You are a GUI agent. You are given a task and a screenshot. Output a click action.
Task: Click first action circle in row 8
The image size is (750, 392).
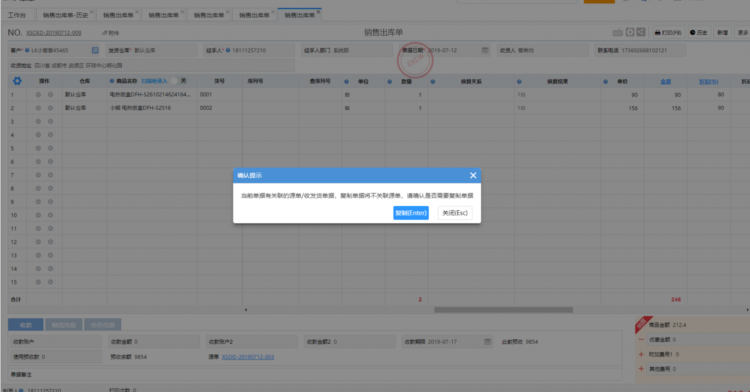pyautogui.click(x=38, y=188)
